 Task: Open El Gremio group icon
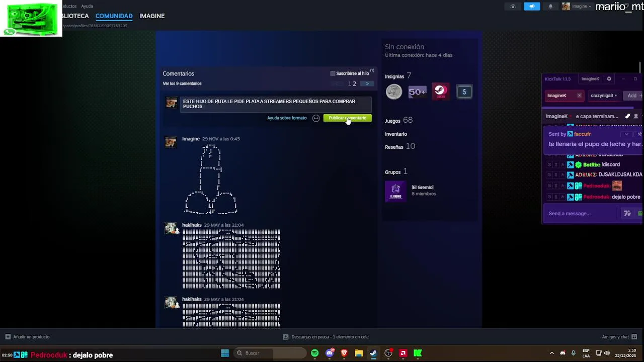click(x=395, y=191)
